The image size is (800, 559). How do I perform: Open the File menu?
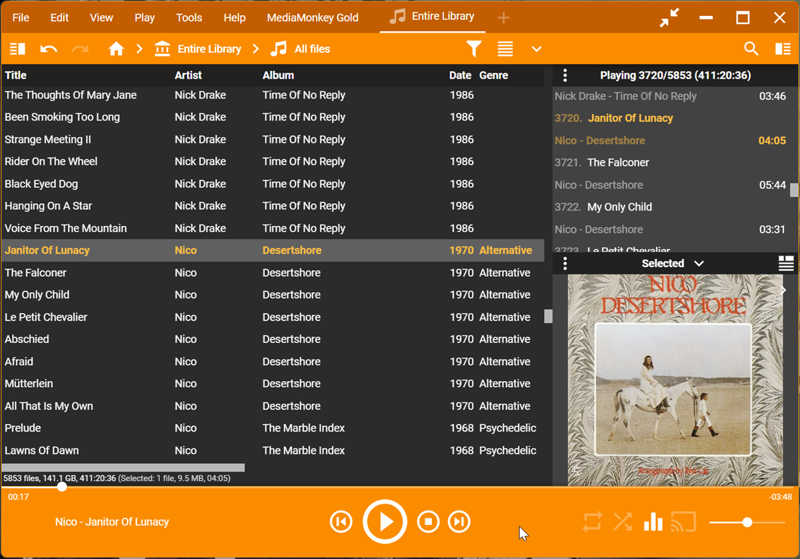tap(20, 18)
